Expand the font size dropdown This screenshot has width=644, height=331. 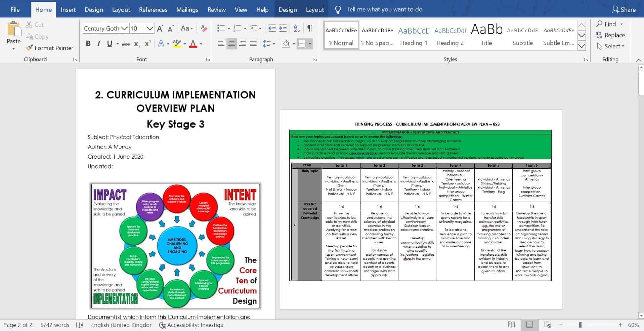[x=150, y=29]
